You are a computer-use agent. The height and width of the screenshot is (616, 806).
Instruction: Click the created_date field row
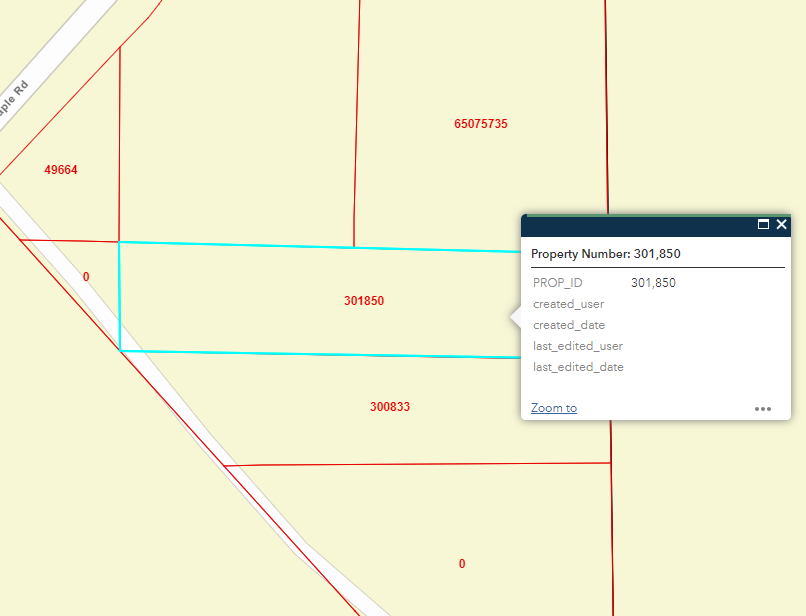pos(569,325)
